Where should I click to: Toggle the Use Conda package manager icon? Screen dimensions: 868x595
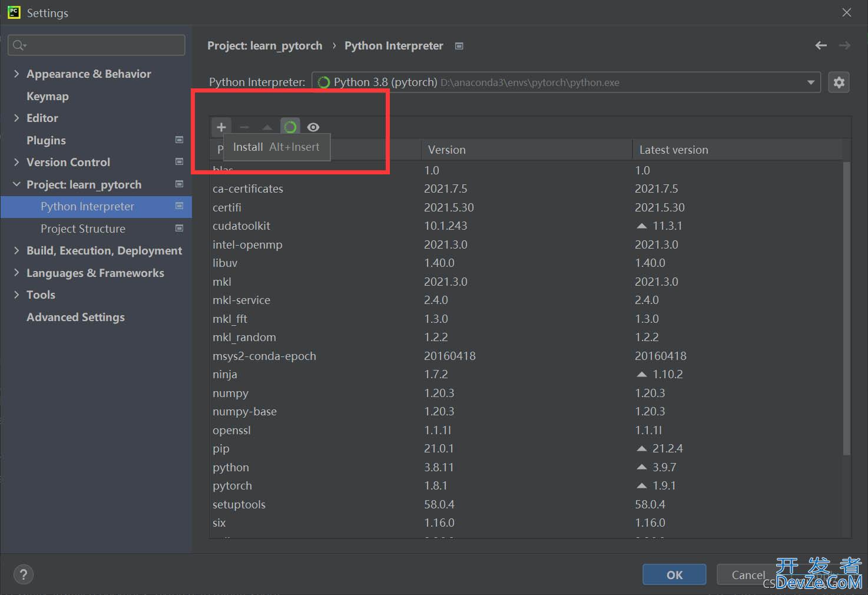290,127
